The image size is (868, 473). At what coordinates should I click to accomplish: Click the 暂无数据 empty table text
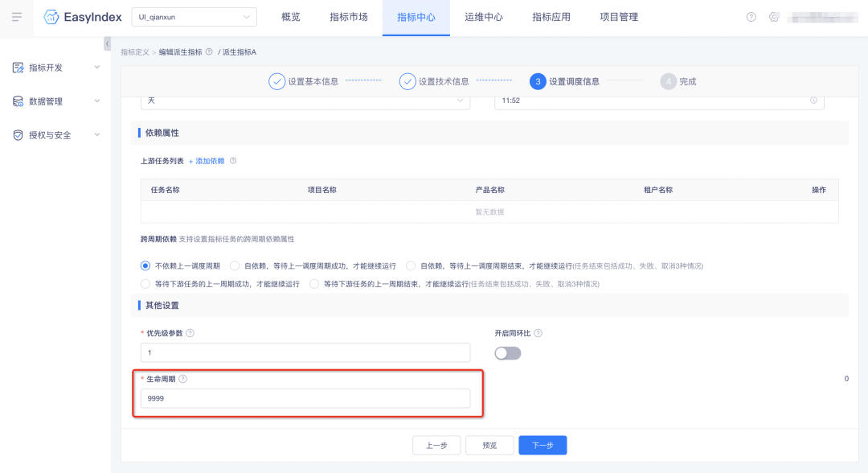[490, 212]
